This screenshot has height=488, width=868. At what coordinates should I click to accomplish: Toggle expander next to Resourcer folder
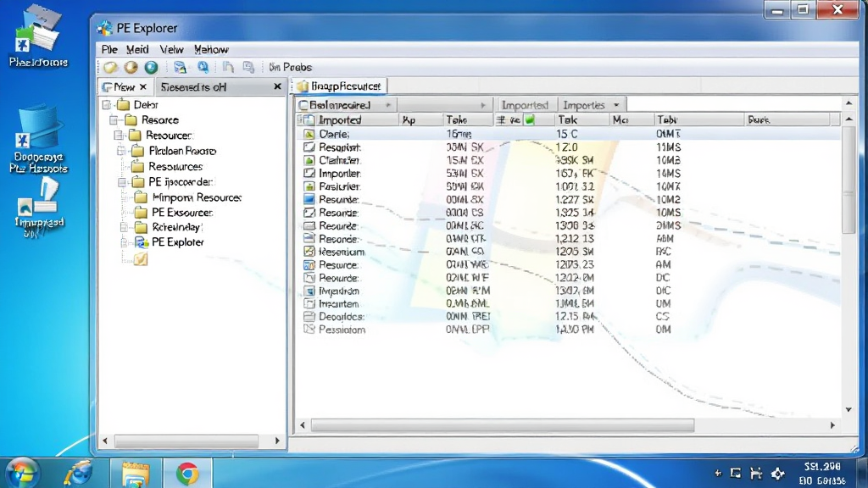pos(118,135)
